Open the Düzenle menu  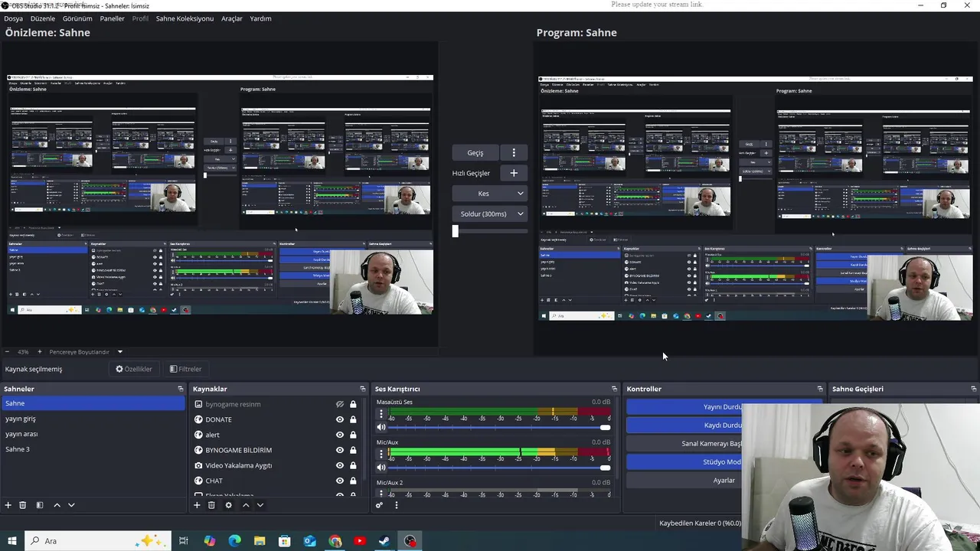[43, 18]
